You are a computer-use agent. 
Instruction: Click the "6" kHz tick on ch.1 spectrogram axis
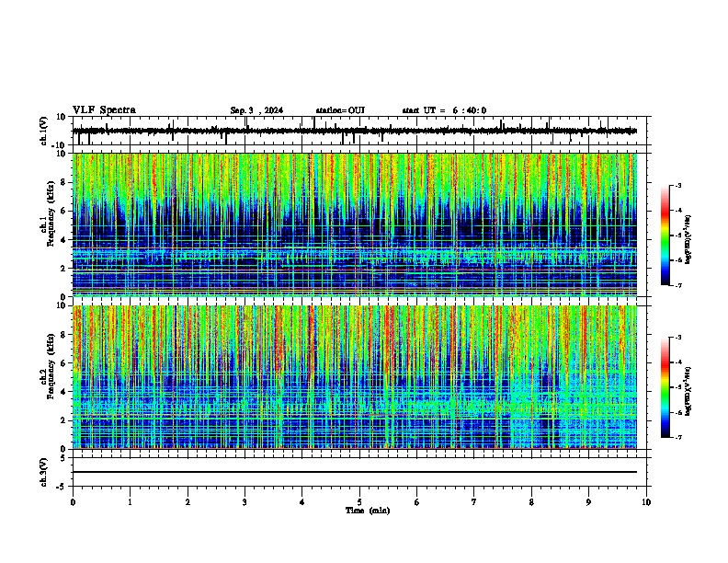(x=63, y=211)
